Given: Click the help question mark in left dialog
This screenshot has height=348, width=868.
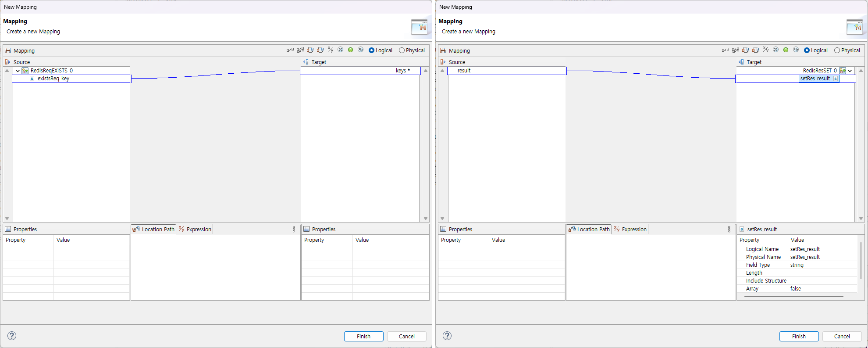Looking at the screenshot, I should 12,336.
